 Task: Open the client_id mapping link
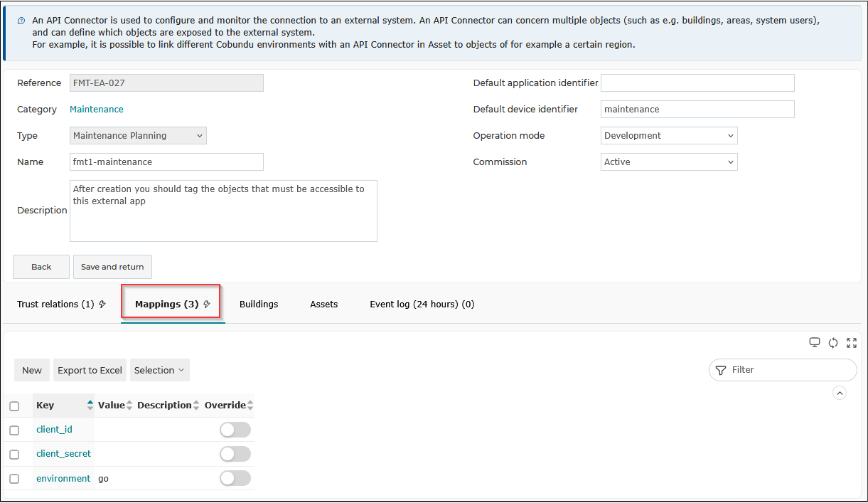54,430
